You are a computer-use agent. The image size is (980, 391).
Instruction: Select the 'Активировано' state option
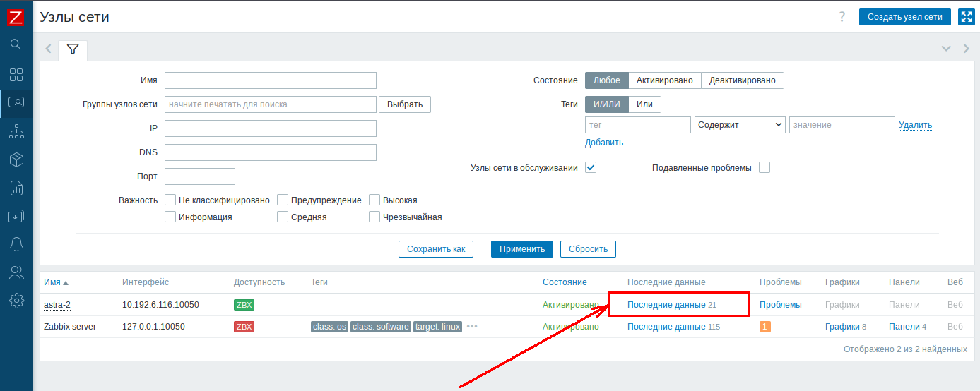(664, 80)
